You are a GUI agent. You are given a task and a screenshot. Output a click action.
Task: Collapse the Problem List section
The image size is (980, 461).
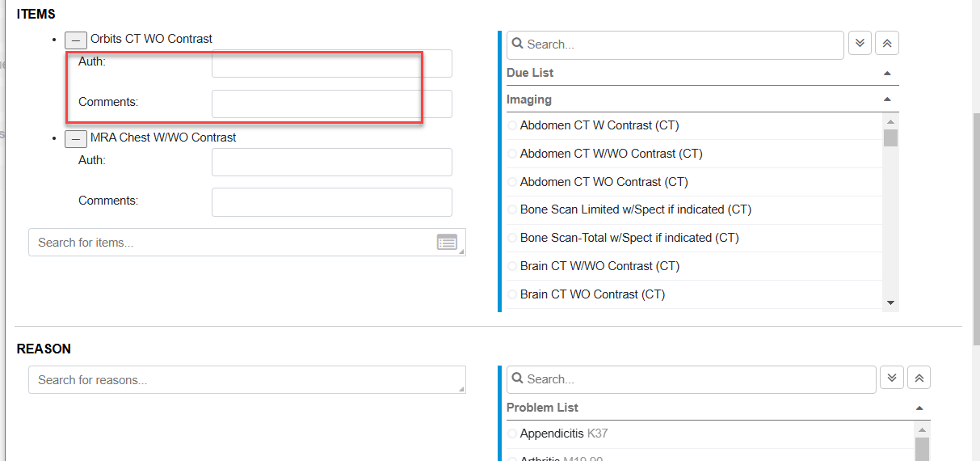(x=919, y=408)
